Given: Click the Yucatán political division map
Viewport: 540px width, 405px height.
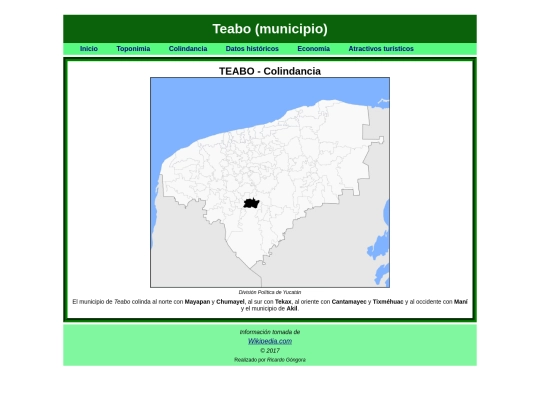Looking at the screenshot, I should click(x=270, y=182).
